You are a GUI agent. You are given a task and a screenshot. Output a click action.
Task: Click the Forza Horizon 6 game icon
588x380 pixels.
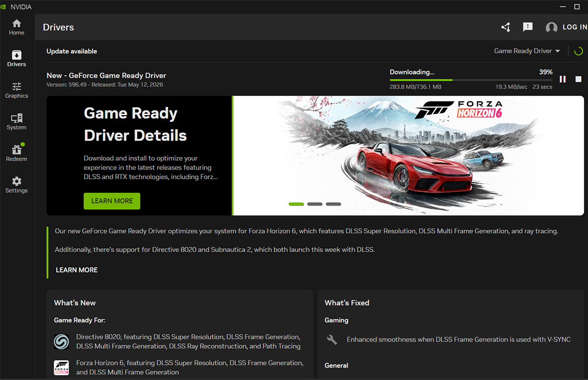(x=61, y=367)
